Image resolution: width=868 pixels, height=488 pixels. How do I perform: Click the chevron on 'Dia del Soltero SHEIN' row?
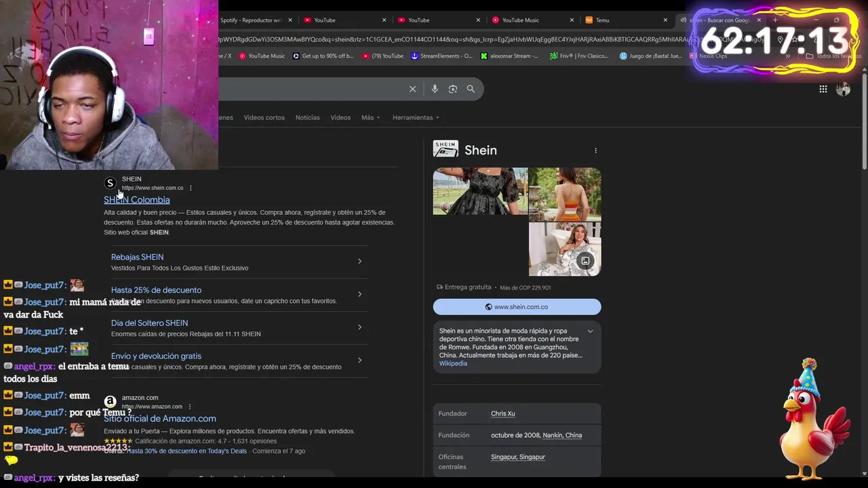point(359,327)
